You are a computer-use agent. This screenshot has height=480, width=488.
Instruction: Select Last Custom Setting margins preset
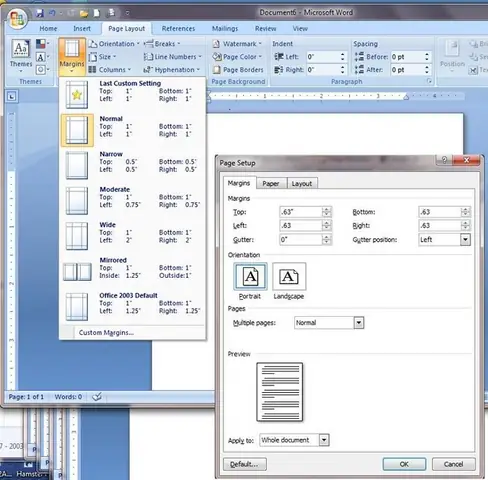[133, 94]
